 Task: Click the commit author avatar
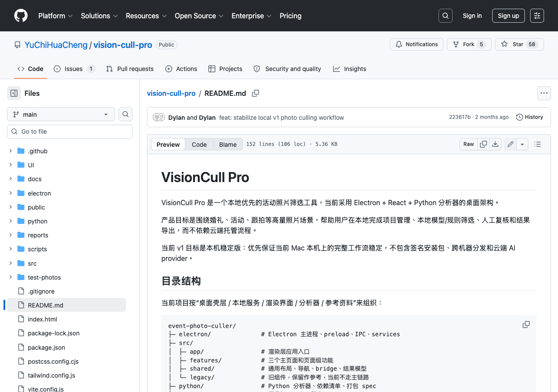tap(157, 117)
